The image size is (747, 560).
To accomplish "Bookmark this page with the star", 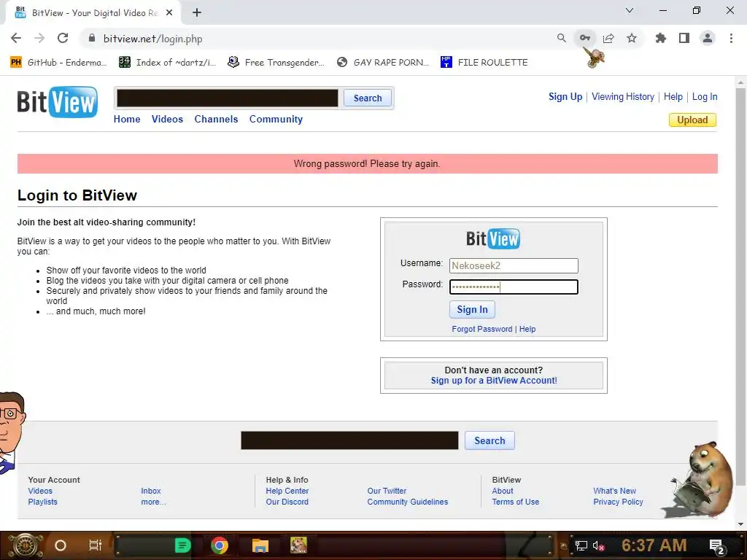I will click(x=632, y=38).
